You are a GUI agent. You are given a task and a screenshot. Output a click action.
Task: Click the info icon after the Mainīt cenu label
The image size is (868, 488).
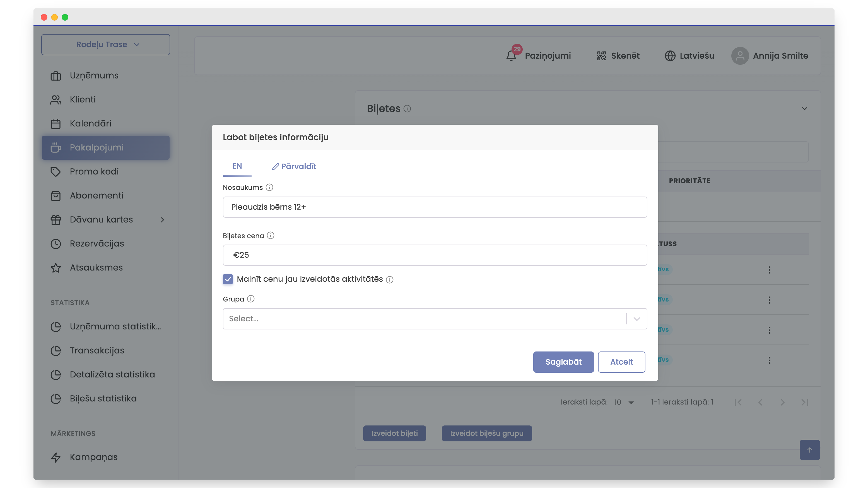[390, 279]
